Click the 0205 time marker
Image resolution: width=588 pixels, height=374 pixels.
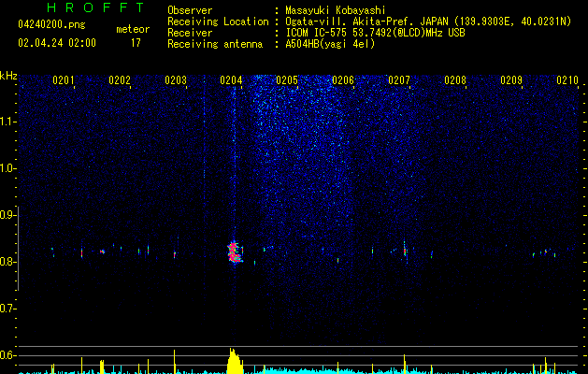(287, 80)
